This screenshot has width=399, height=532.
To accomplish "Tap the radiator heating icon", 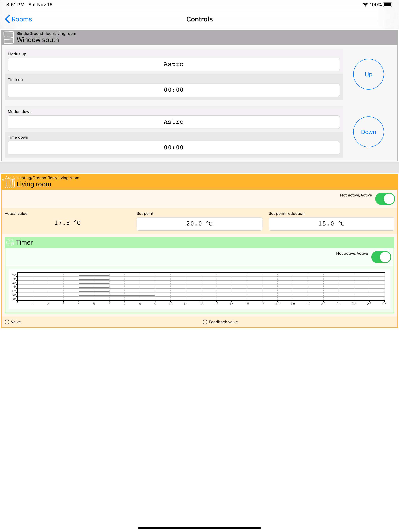I will 9,182.
